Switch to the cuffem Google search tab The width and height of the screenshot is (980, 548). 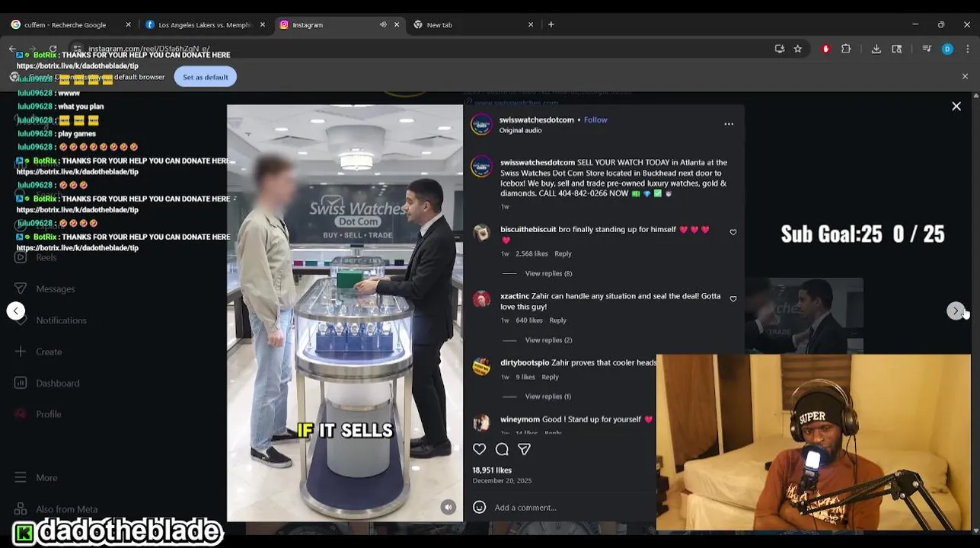coord(65,24)
